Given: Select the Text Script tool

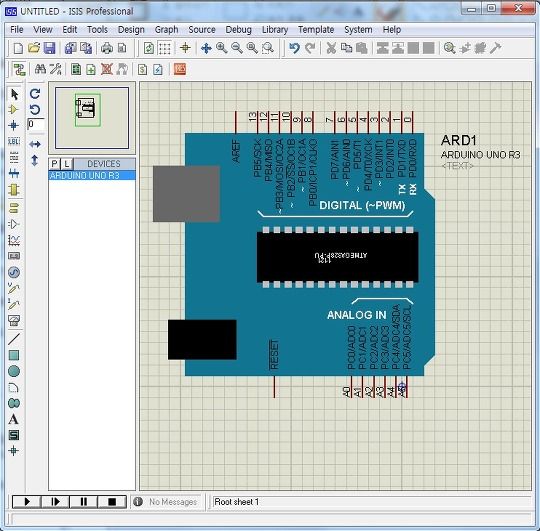Looking at the screenshot, I should [x=14, y=158].
